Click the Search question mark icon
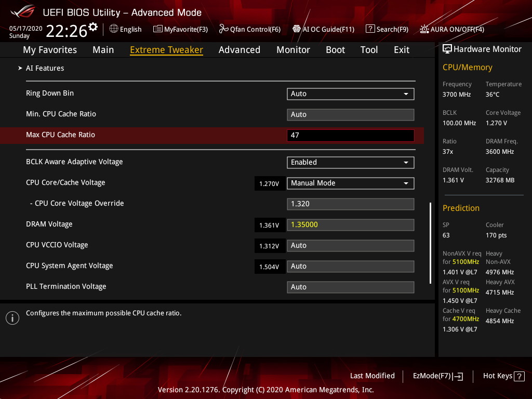The height and width of the screenshot is (399, 532). coord(370,29)
